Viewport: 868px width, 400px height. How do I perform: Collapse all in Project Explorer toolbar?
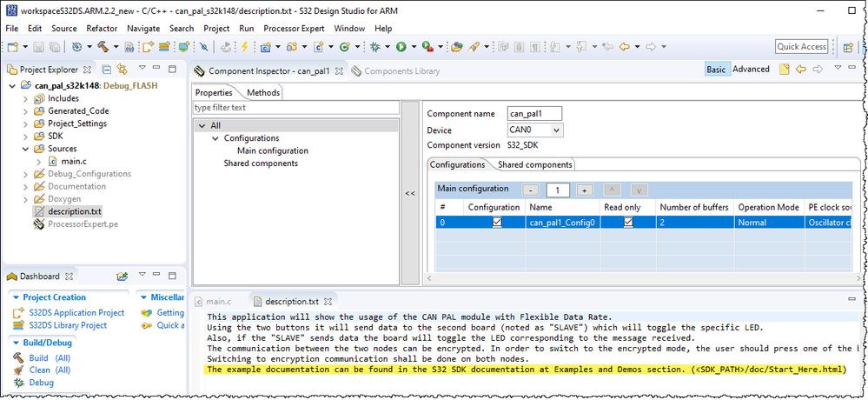[x=107, y=70]
